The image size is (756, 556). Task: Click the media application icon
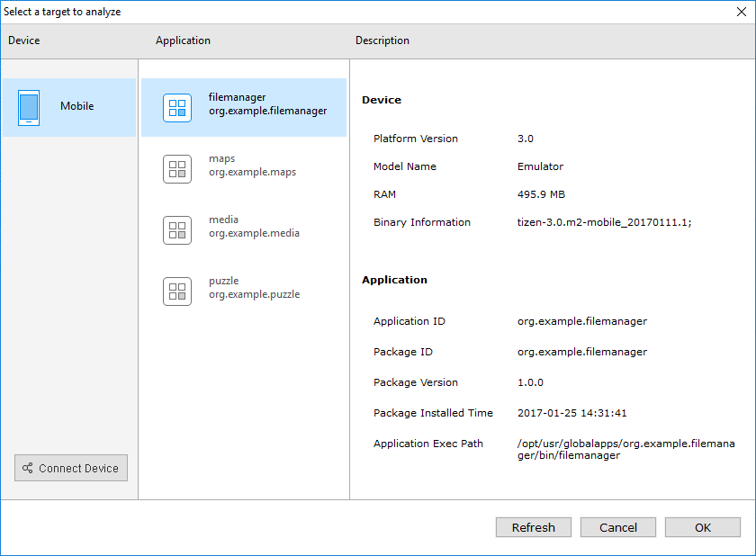(x=177, y=229)
